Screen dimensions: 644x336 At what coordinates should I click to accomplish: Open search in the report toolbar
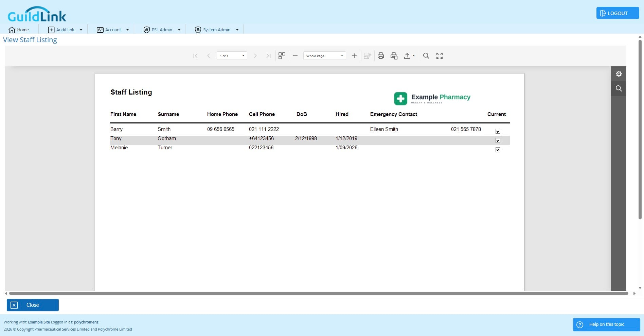[426, 56]
